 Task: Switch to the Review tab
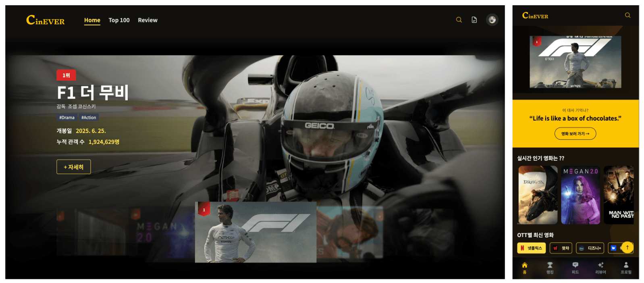point(148,20)
